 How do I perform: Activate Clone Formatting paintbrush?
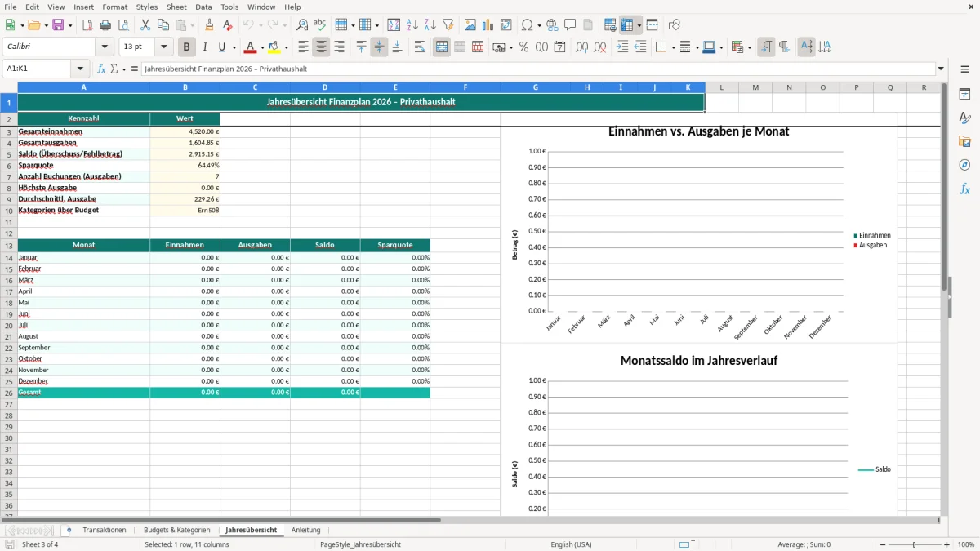(210, 25)
